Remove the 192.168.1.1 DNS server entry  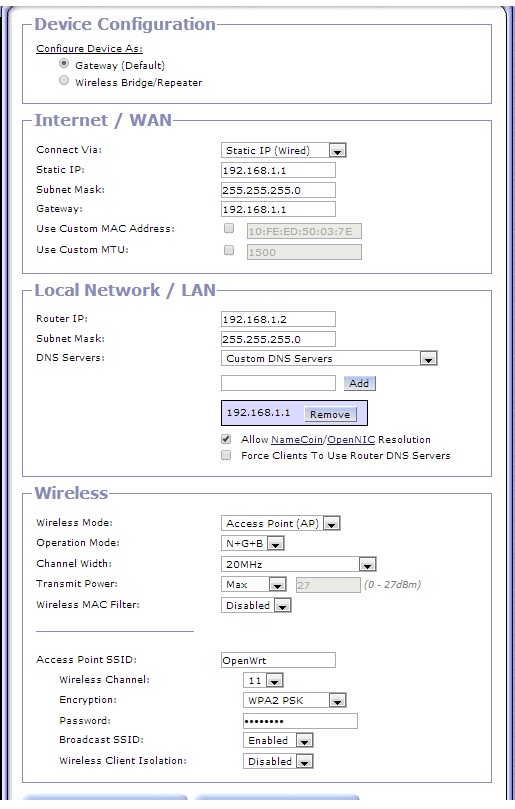coord(330,414)
